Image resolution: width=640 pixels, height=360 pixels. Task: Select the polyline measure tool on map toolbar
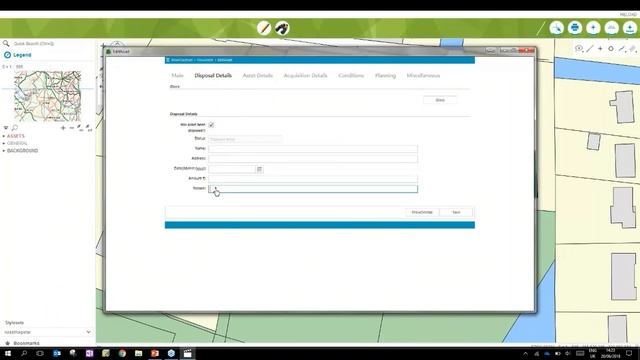point(622,49)
